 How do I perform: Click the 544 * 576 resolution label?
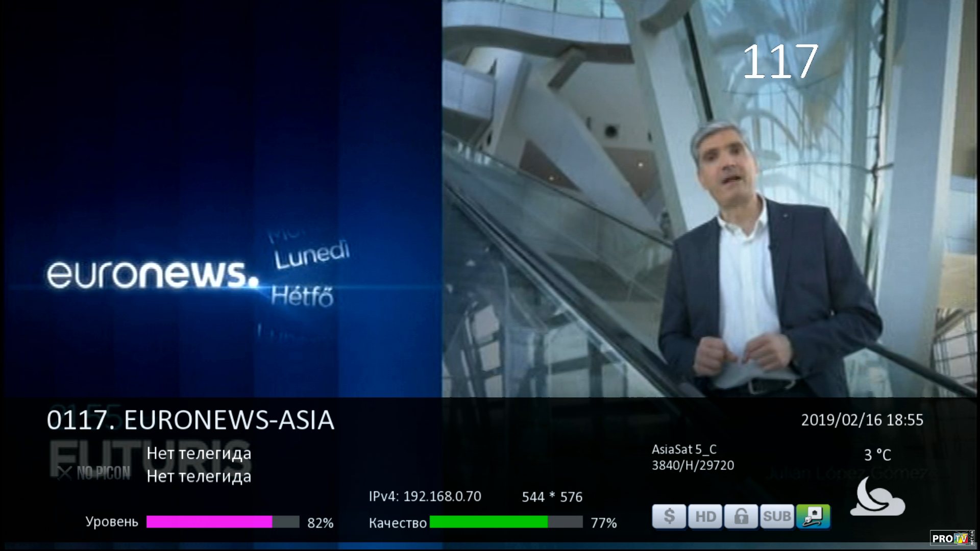click(552, 497)
